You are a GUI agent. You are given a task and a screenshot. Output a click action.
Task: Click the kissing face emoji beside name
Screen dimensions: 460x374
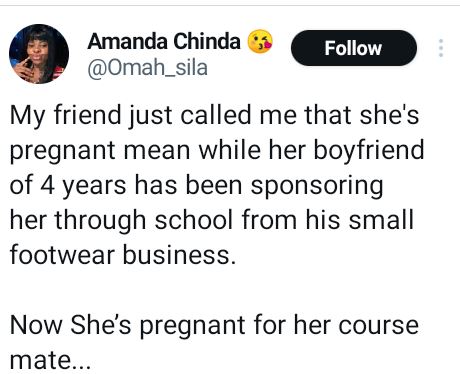pos(260,42)
